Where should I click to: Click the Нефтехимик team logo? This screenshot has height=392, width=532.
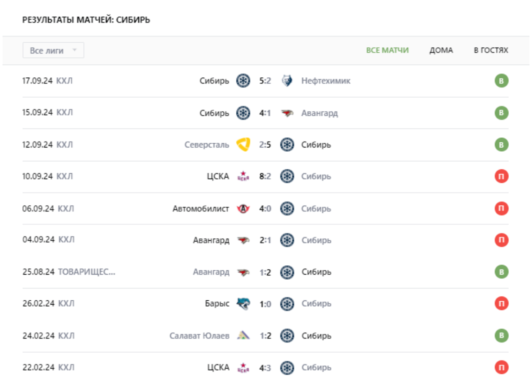coord(287,81)
